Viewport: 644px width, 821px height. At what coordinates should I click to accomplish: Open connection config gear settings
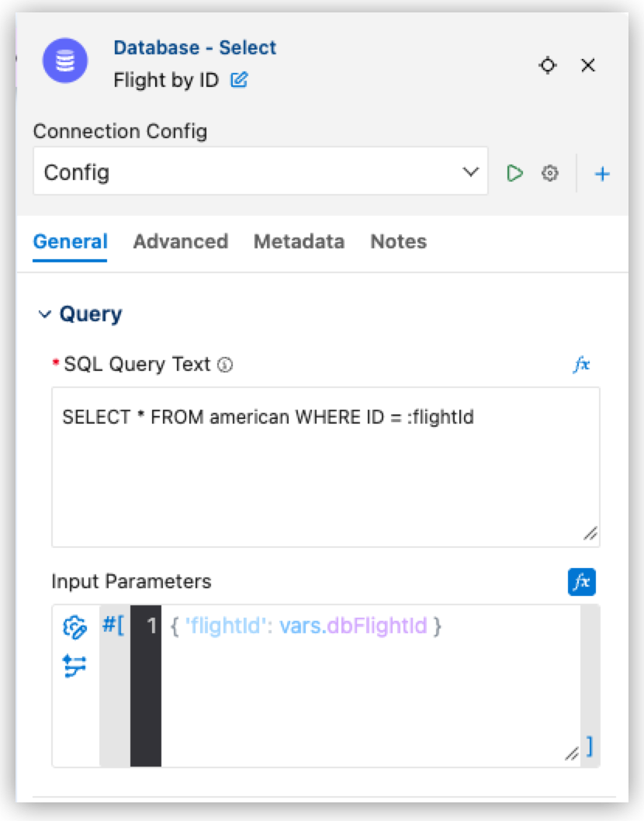(x=550, y=173)
